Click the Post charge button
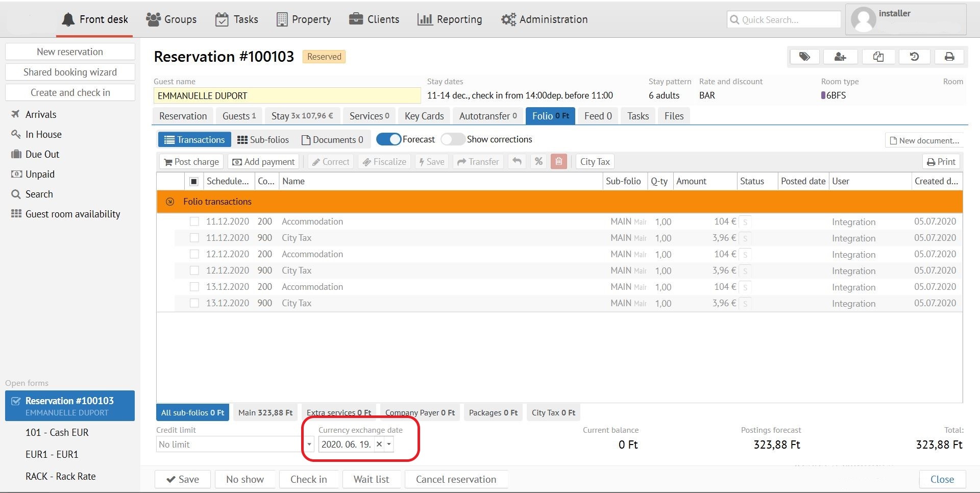 coord(191,162)
